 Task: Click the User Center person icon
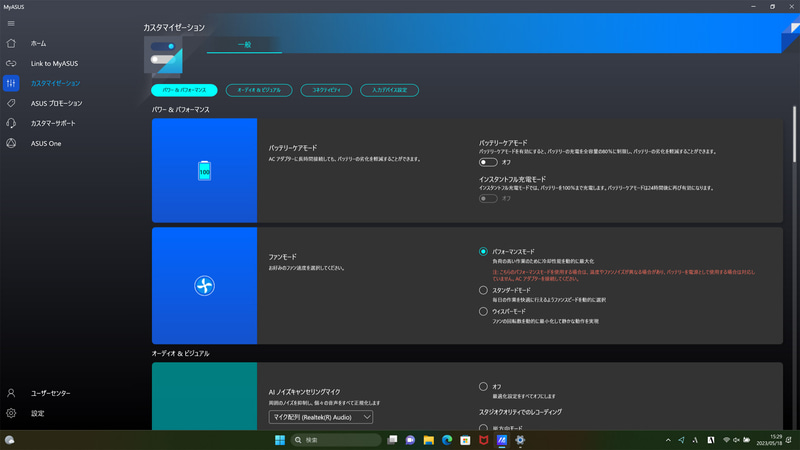[x=11, y=393]
